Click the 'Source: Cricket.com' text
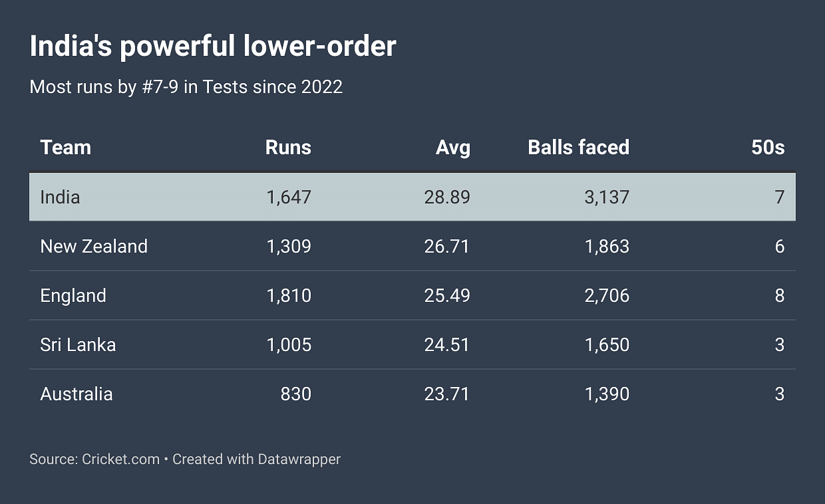 point(94,459)
